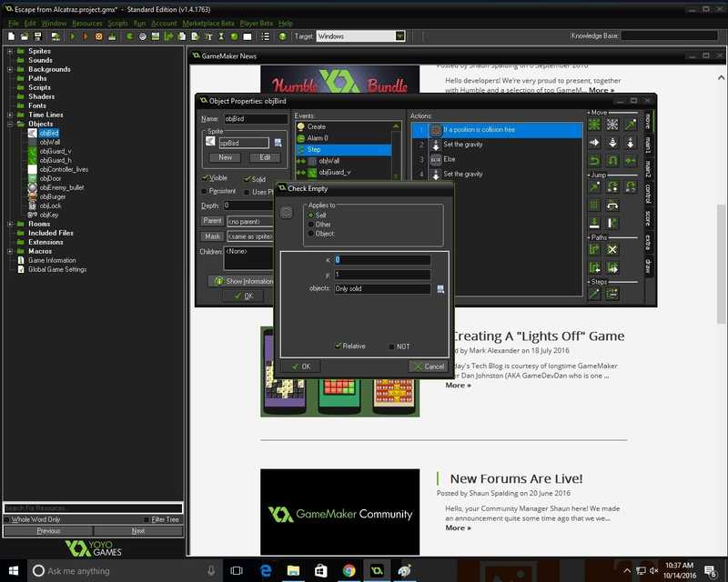Select the Other radio button

click(311, 224)
